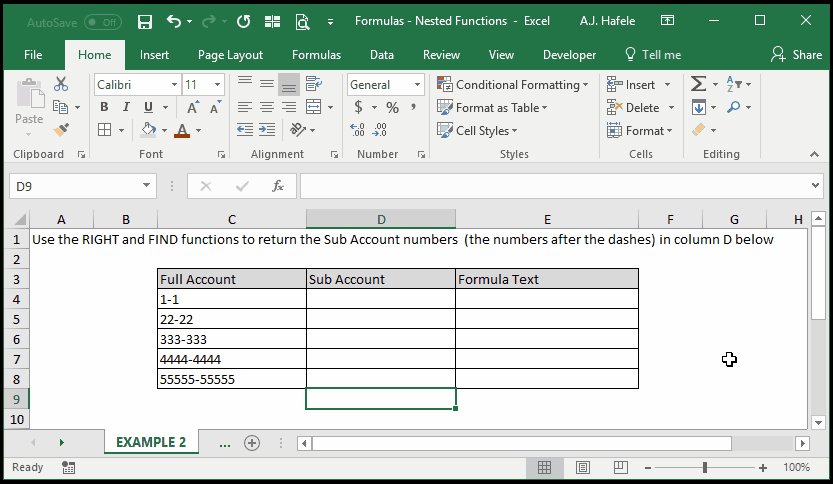Screen dimensions: 833x484
Task: Click the Orientation text angle icon
Action: (x=298, y=130)
